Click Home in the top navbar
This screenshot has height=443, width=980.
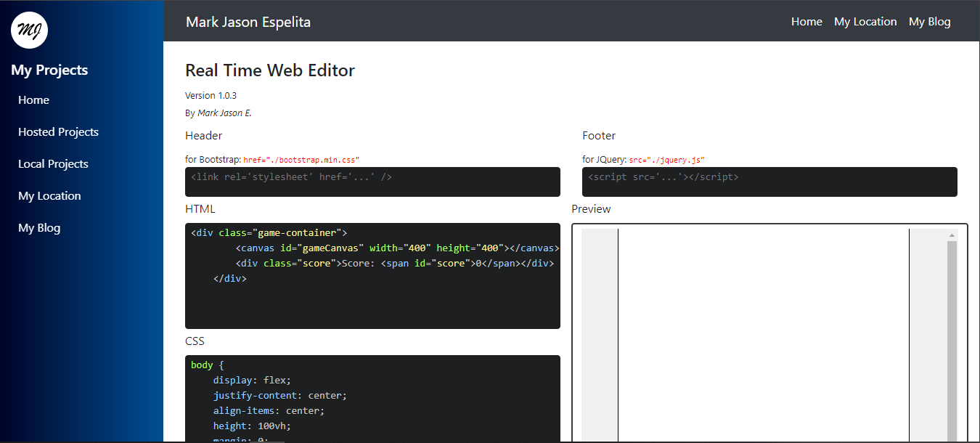click(807, 22)
